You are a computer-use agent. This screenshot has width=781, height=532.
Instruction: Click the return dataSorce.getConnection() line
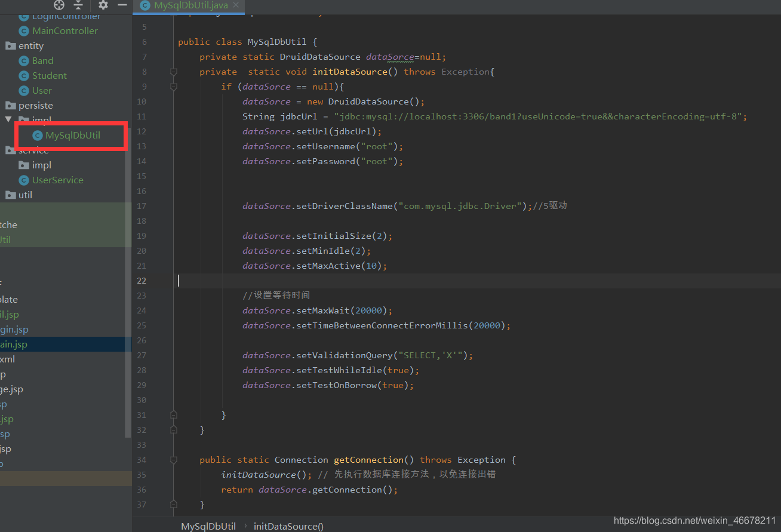(x=309, y=490)
